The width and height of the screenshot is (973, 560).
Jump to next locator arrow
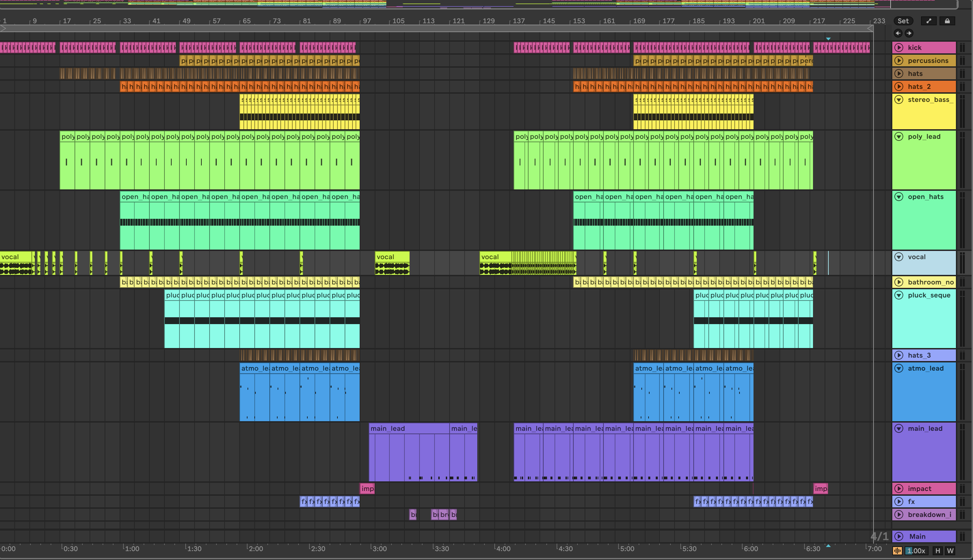(x=909, y=33)
